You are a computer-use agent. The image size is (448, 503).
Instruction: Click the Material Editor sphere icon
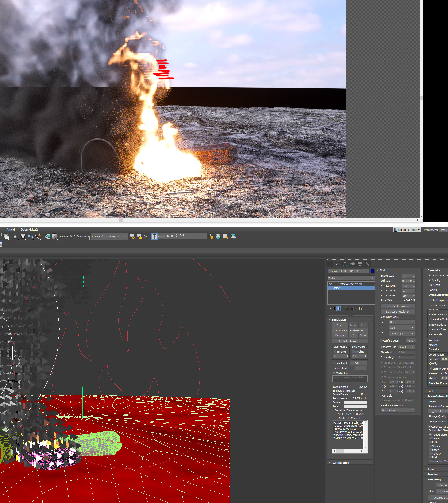pyautogui.click(x=15, y=237)
